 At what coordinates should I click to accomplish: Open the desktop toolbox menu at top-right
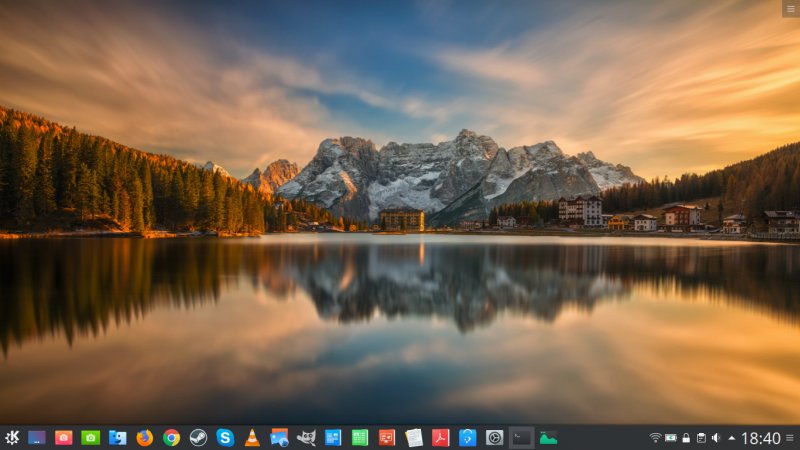coord(790,8)
